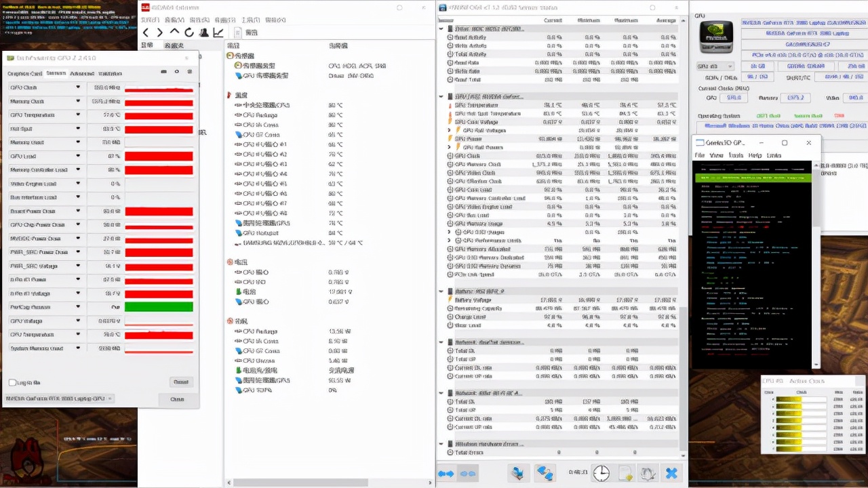
Task: Collapse the GPU sensor group in HWiNFO
Action: pyautogui.click(x=441, y=96)
